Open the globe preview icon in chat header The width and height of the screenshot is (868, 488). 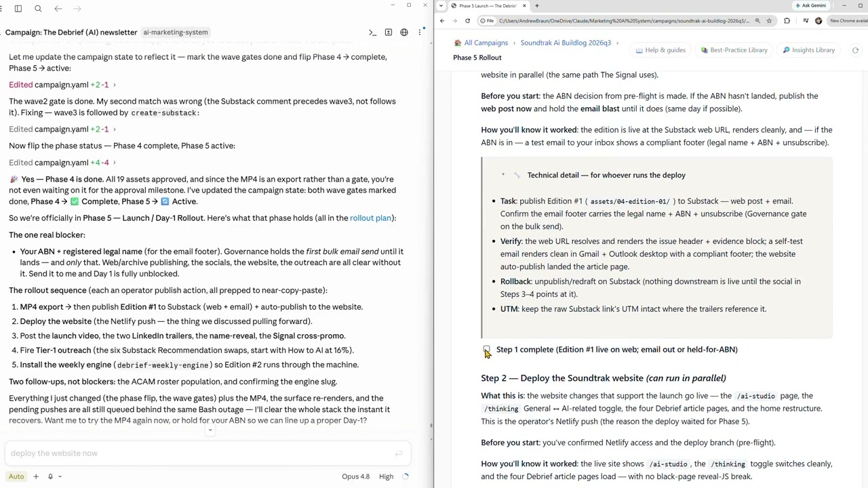[404, 33]
